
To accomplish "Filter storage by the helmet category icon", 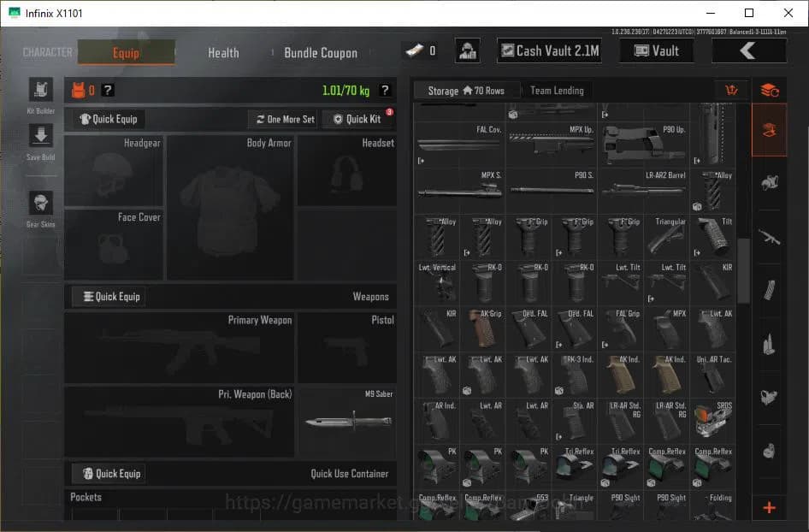I will pos(769,182).
